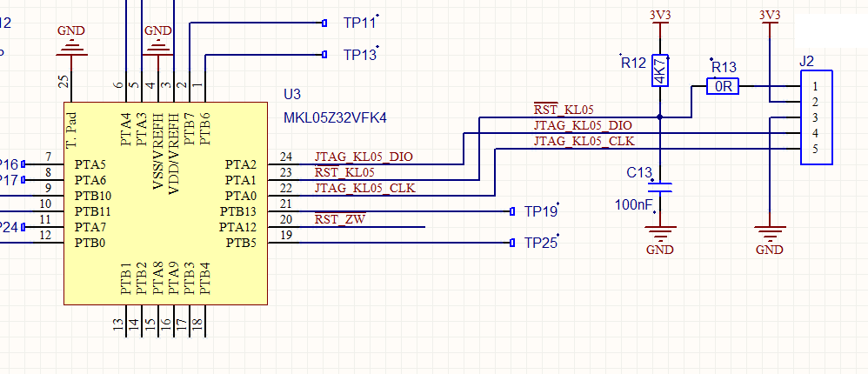Select the TP13 test point label
The height and width of the screenshot is (374, 868).
(x=360, y=55)
